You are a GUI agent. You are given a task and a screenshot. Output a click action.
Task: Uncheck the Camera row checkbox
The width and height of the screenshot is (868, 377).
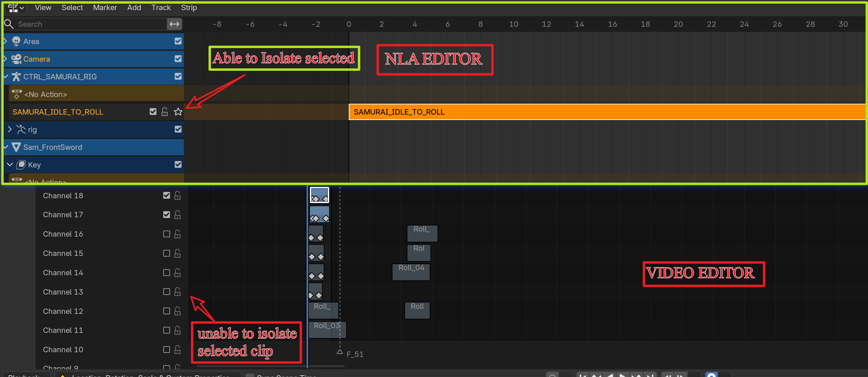tap(178, 59)
